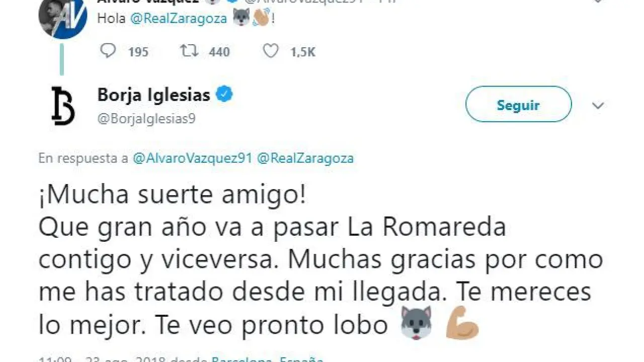
Task: Follow Borja Iglesias with the Seguir button
Action: tap(518, 105)
